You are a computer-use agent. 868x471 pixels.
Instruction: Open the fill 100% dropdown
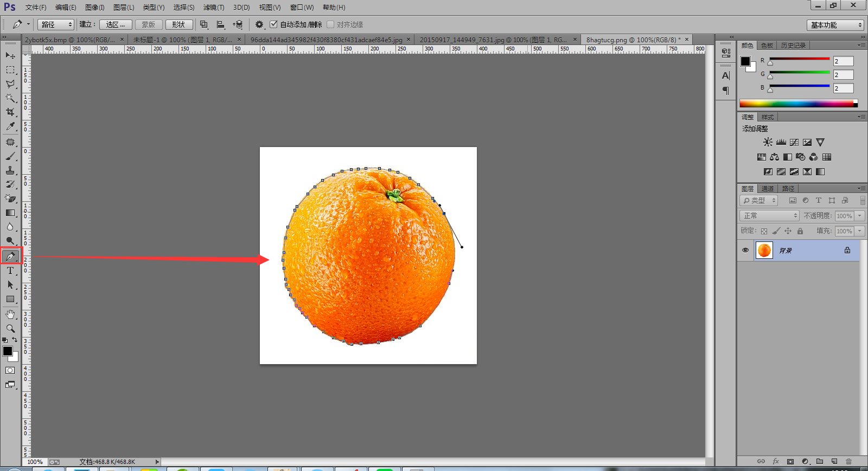860,231
